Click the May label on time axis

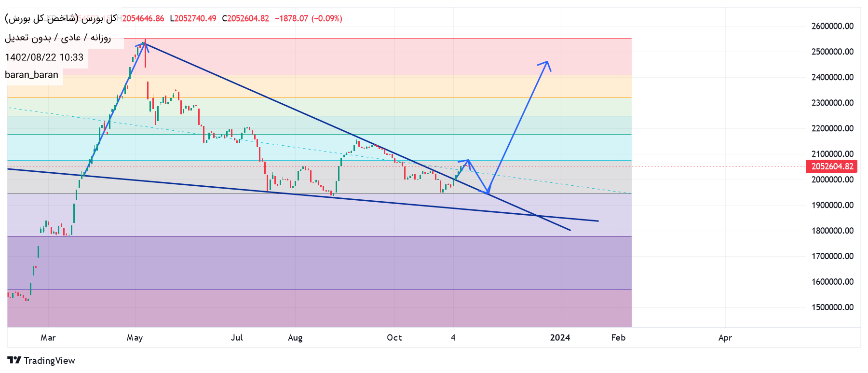tap(135, 338)
